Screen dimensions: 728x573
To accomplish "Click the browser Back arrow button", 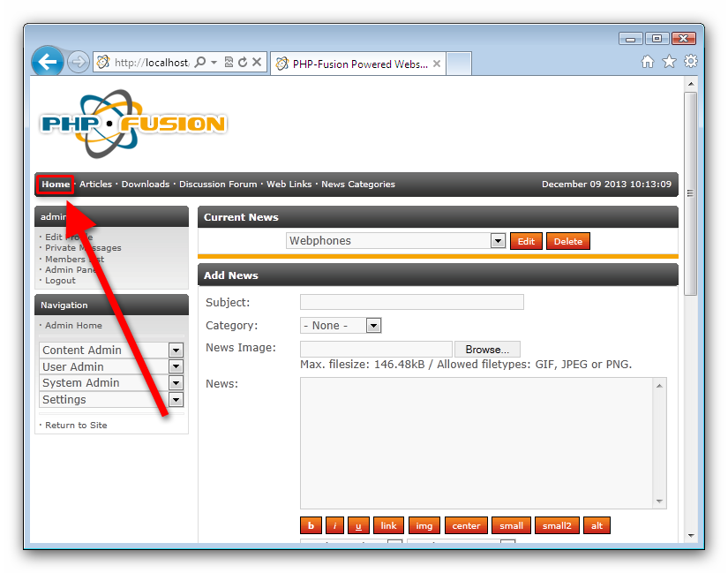I will 48,62.
